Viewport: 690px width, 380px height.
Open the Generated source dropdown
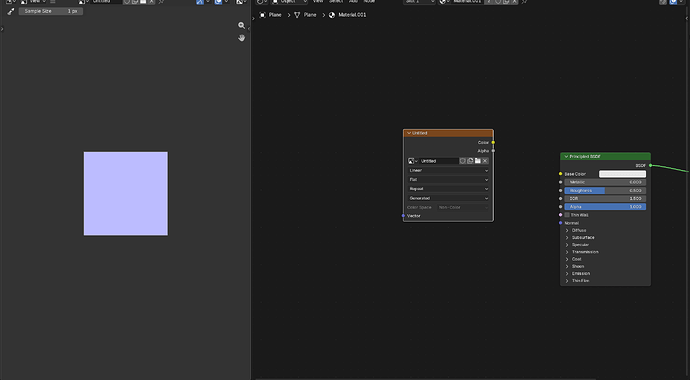(448, 198)
